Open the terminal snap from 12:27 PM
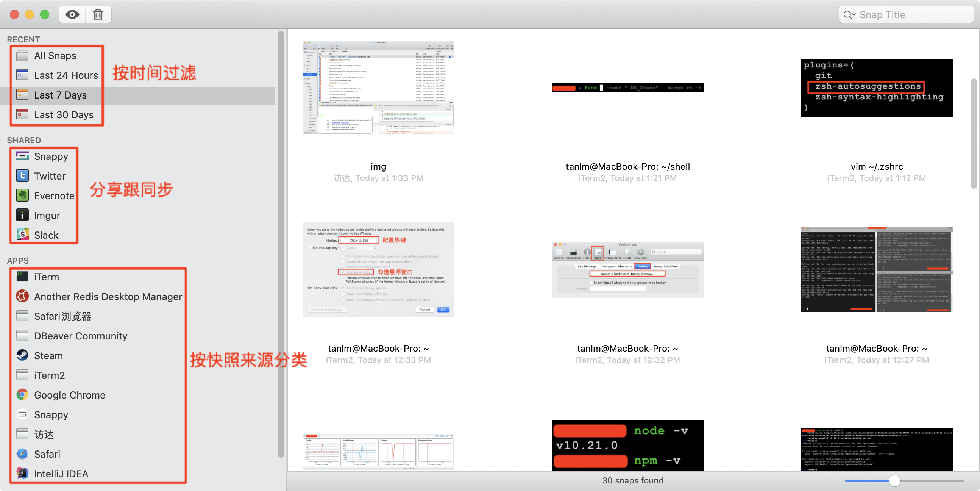This screenshot has height=491, width=980. pos(877,269)
